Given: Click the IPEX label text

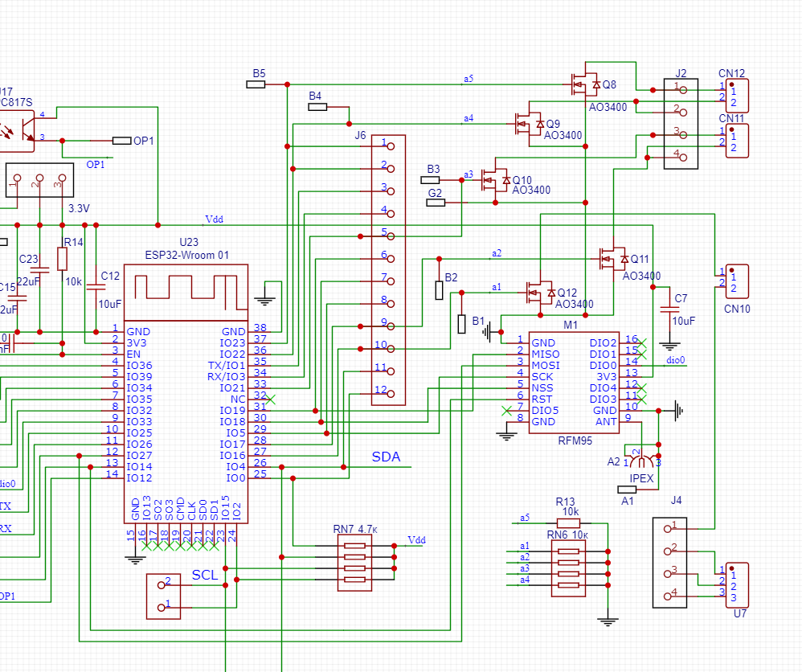Looking at the screenshot, I should (641, 478).
